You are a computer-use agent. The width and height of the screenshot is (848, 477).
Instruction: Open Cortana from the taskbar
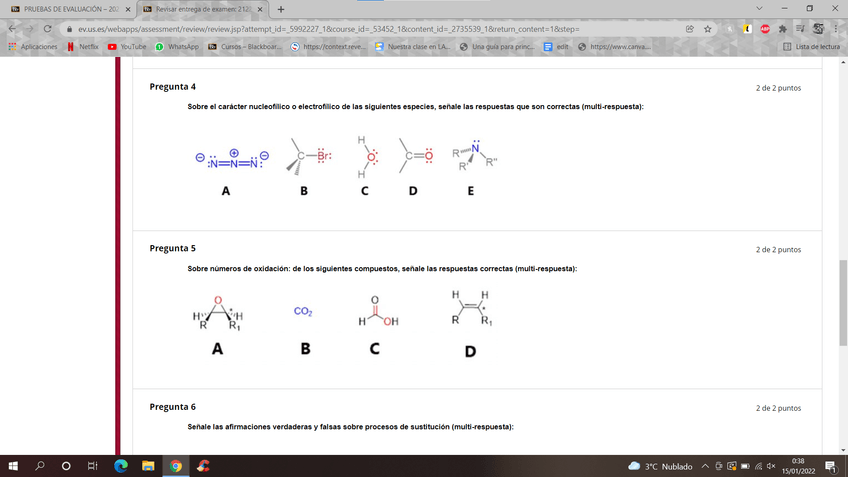point(66,466)
